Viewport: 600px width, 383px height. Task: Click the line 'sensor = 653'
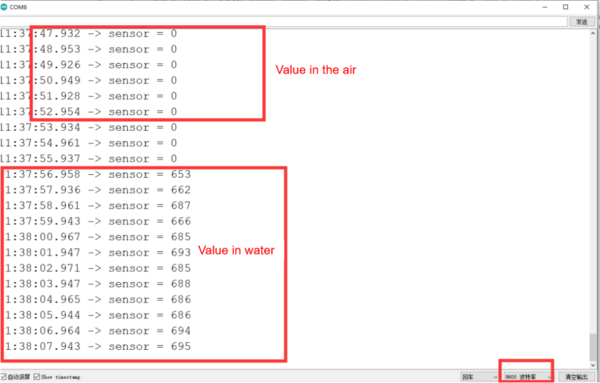pyautogui.click(x=98, y=174)
